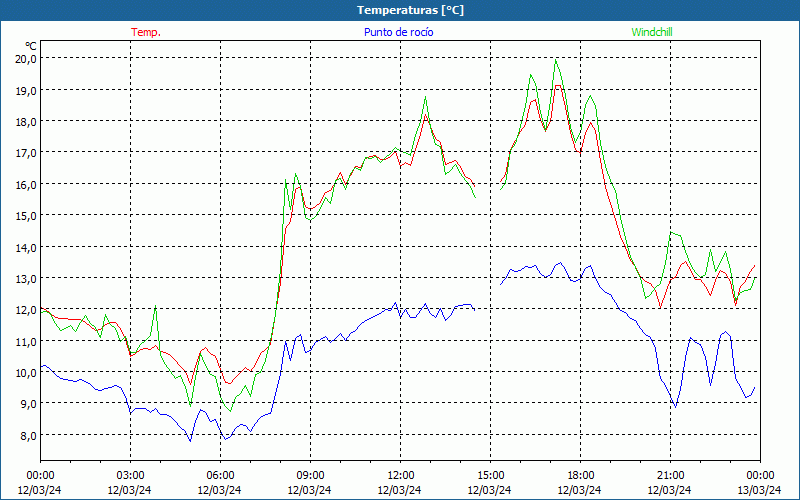This screenshot has height=500, width=800.
Task: Click the 14,0 y-axis value
Action: [26, 247]
